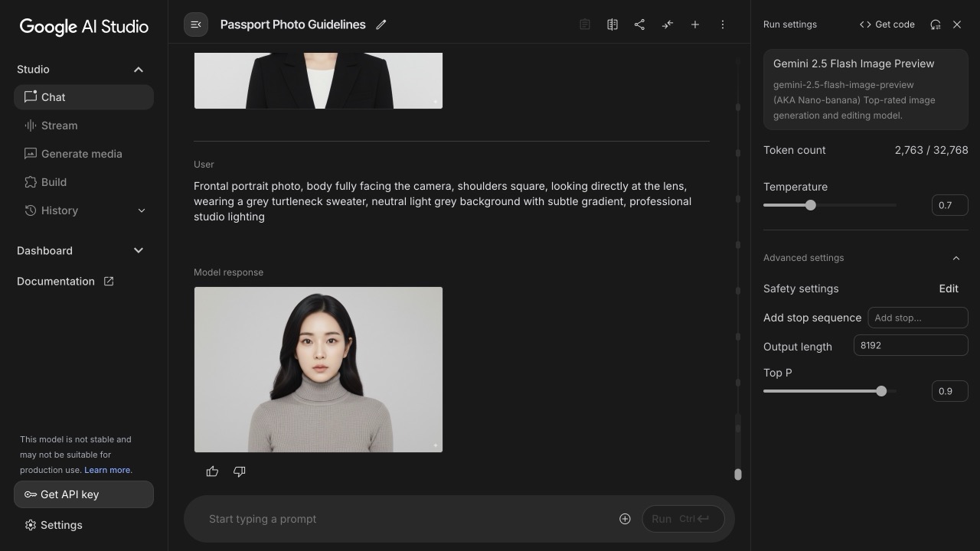The height and width of the screenshot is (551, 980).
Task: Click the Run settings heading
Action: (790, 24)
